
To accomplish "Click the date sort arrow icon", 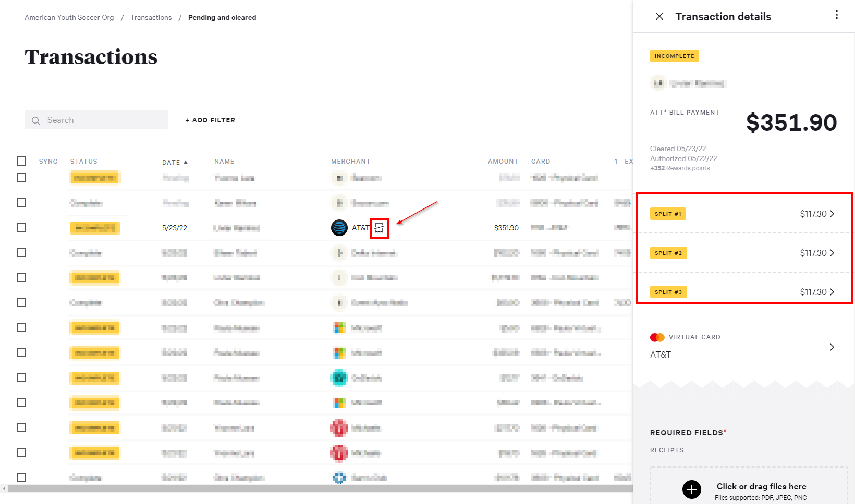I will [186, 162].
